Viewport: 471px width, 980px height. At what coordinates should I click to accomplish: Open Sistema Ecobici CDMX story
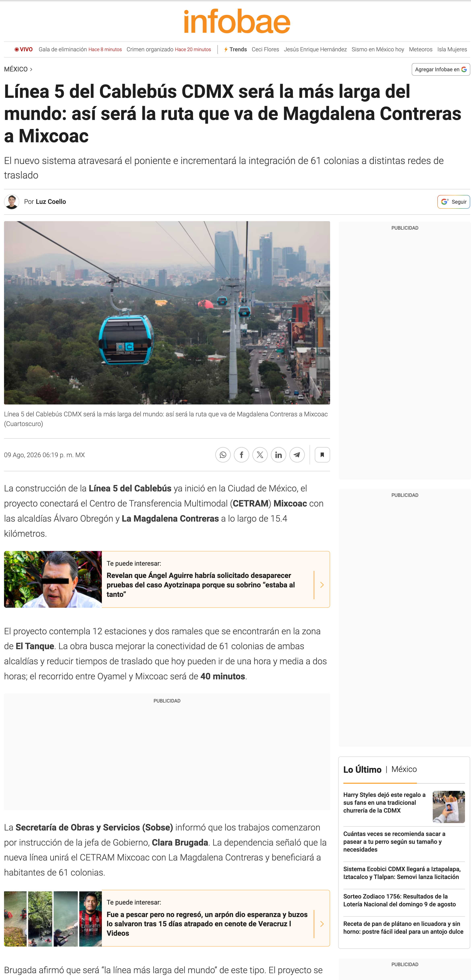click(x=402, y=873)
